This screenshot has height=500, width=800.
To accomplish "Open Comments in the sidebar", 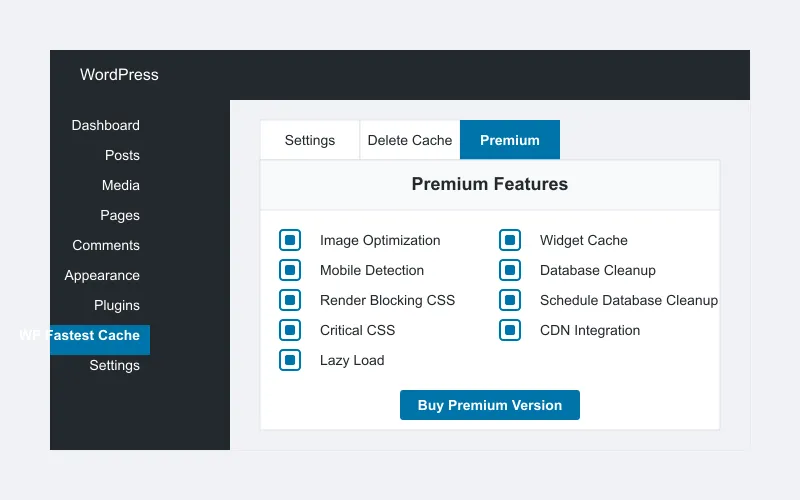I will (x=106, y=245).
